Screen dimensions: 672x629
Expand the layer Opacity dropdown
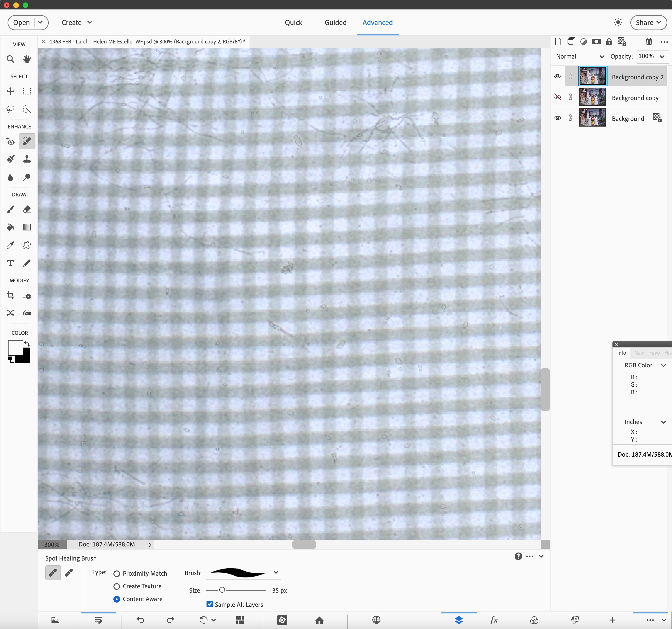[662, 56]
